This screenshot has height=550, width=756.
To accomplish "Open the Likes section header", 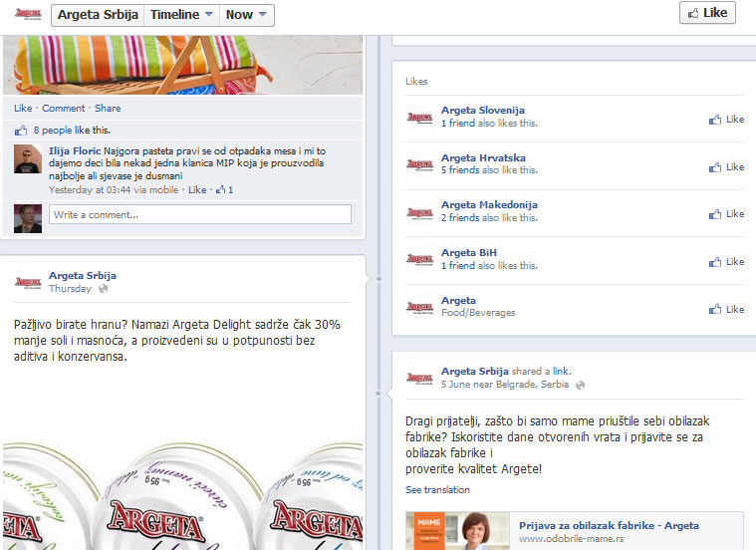I will pos(416,81).
